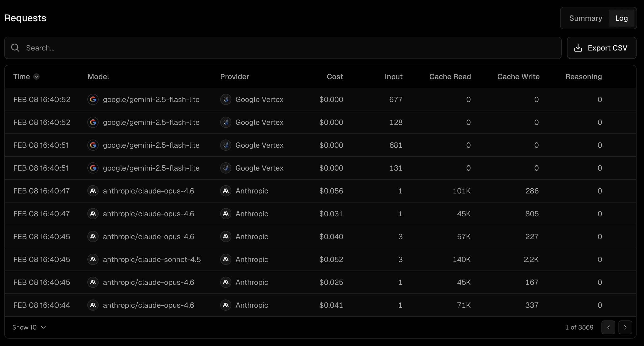Click Anthropic provider icon in $0.041 row

pos(226,305)
